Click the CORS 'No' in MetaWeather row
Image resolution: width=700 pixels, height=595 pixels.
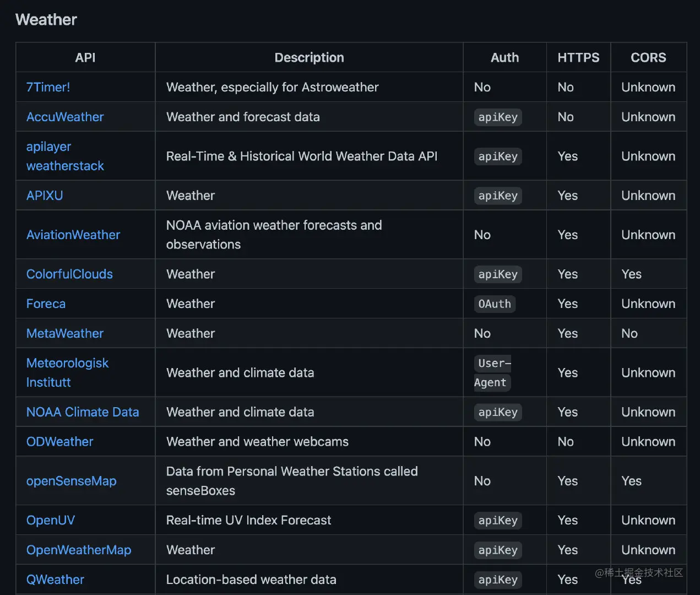[x=630, y=333]
